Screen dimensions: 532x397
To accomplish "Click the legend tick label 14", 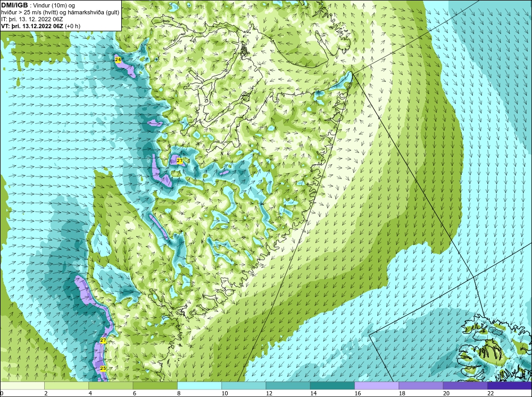I will coord(313,393).
